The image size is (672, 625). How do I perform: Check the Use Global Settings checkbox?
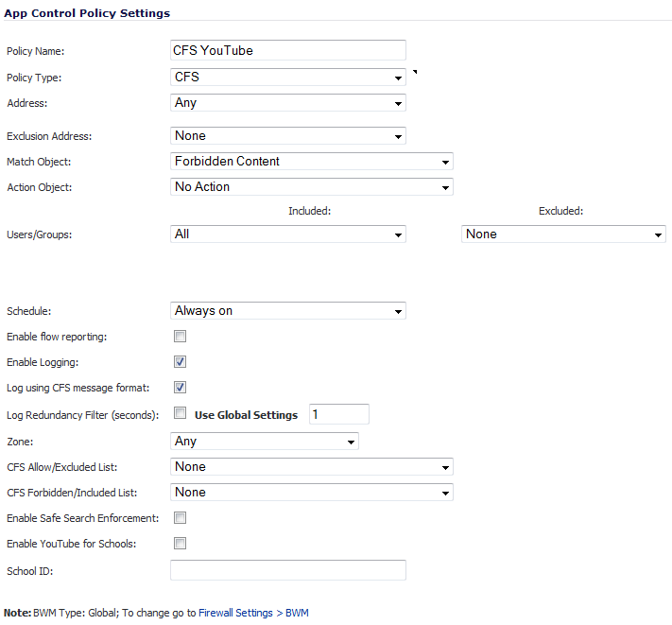pyautogui.click(x=180, y=413)
